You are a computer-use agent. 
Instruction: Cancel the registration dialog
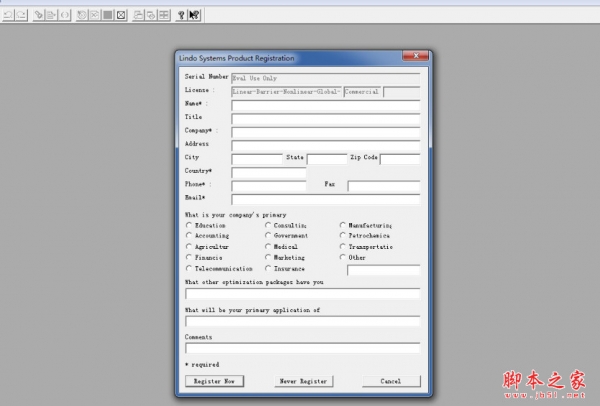[x=391, y=381]
